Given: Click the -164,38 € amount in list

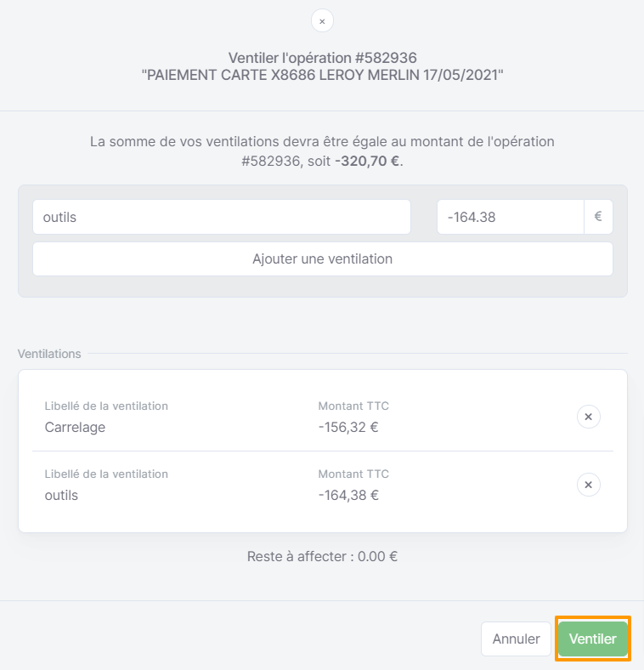Looking at the screenshot, I should (x=348, y=495).
